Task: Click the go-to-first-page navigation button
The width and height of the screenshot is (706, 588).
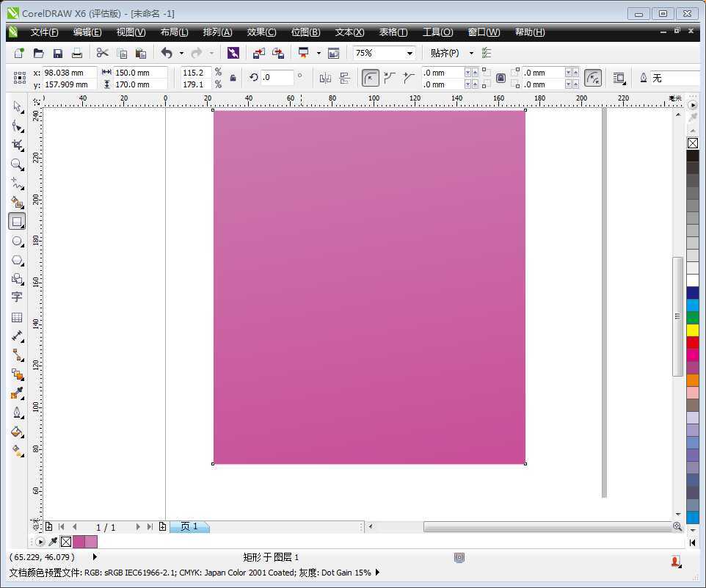Action: point(62,526)
